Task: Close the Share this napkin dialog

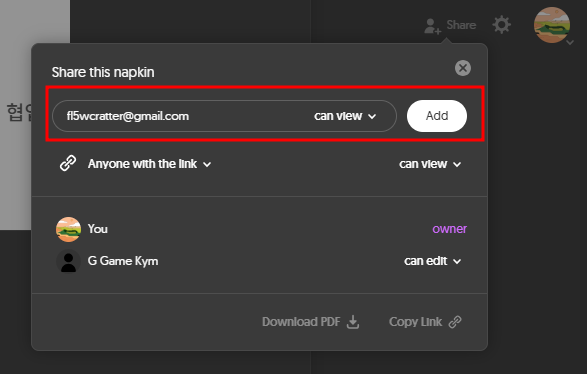Action: 463,68
